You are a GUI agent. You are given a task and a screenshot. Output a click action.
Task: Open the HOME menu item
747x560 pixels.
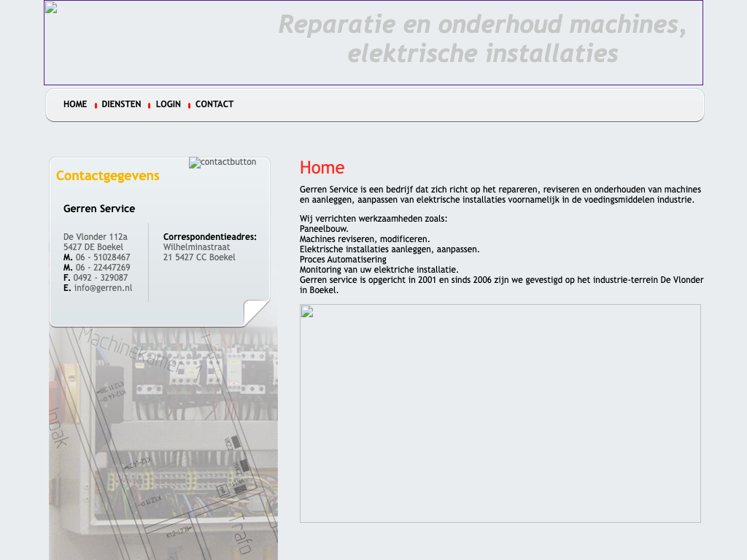tap(75, 104)
